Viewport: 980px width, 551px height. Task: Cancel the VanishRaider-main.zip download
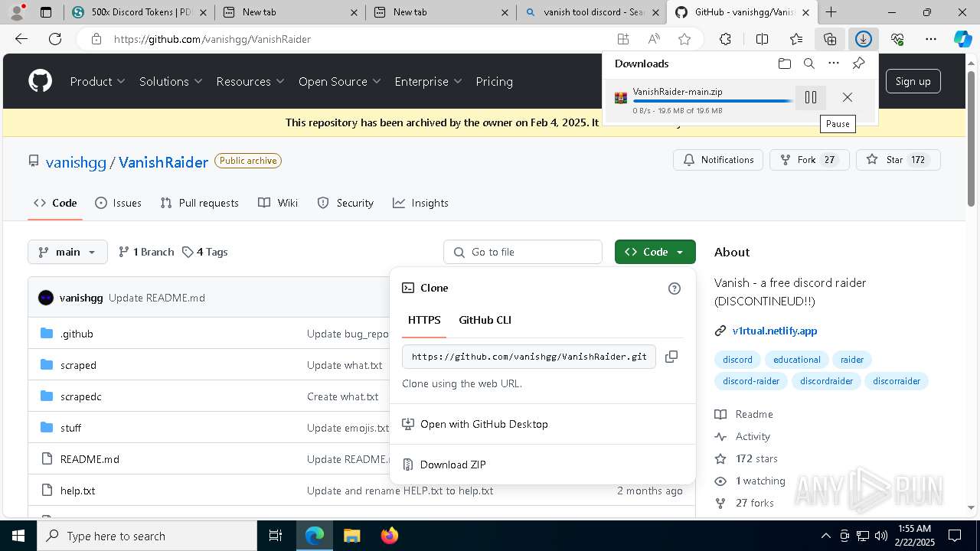pyautogui.click(x=847, y=97)
